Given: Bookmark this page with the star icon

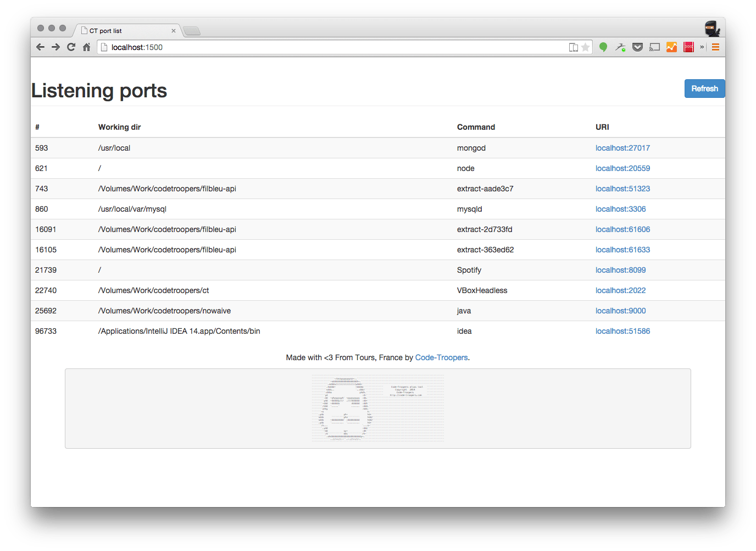Looking at the screenshot, I should [586, 47].
